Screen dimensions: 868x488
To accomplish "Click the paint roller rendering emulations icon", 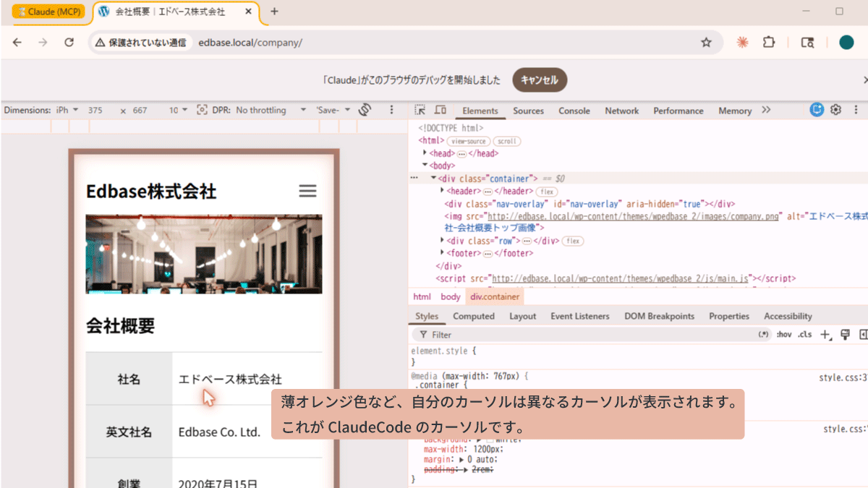I will pos(844,335).
